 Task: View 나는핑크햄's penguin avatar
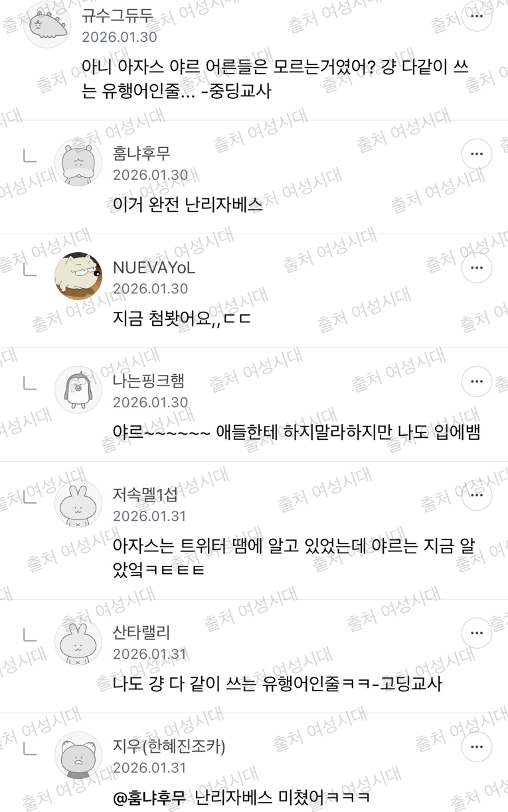[x=78, y=389]
